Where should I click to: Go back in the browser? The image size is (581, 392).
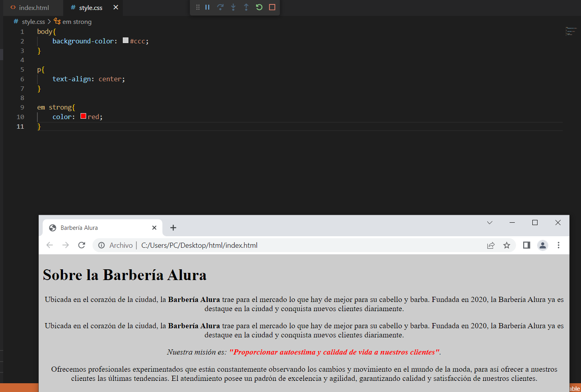49,245
